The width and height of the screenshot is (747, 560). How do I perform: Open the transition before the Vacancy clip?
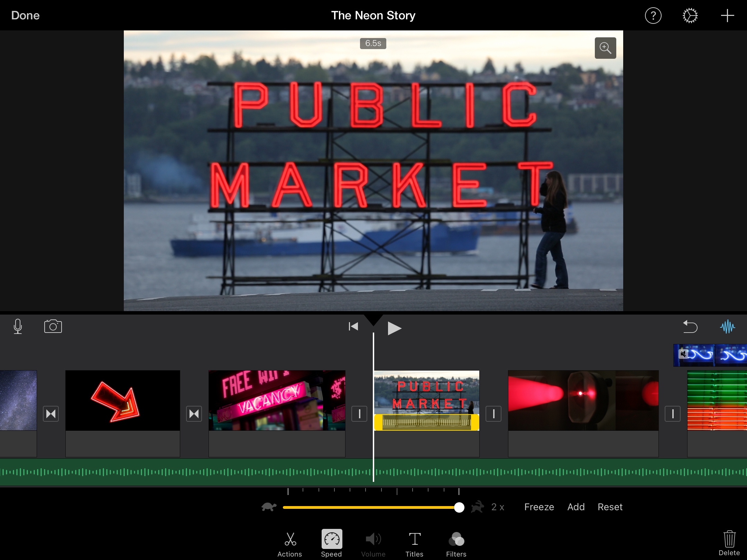point(194,414)
